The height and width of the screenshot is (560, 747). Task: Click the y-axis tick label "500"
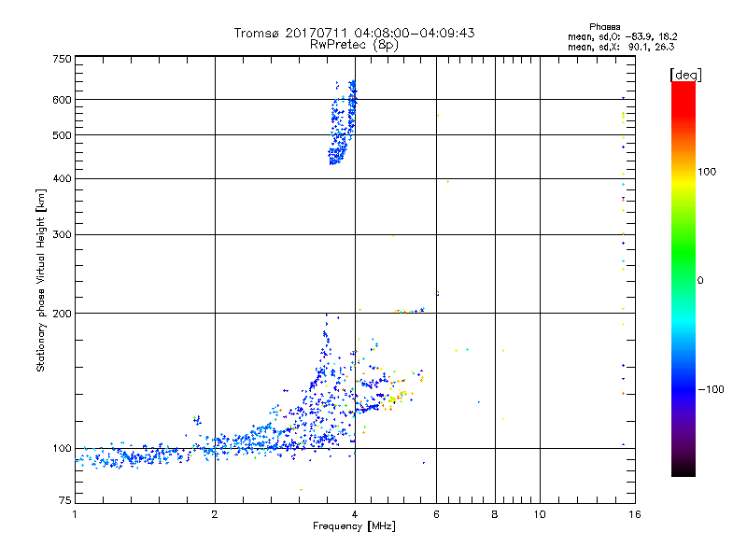click(62, 135)
